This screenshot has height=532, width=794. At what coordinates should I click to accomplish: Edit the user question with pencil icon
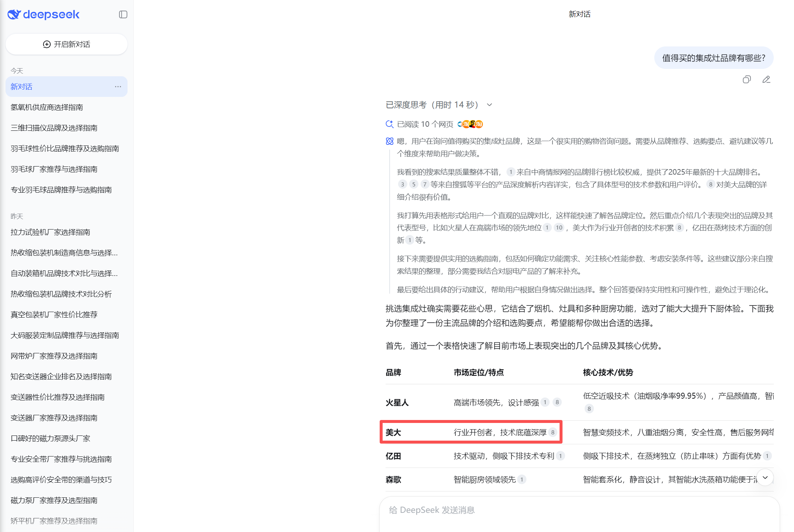coord(766,80)
